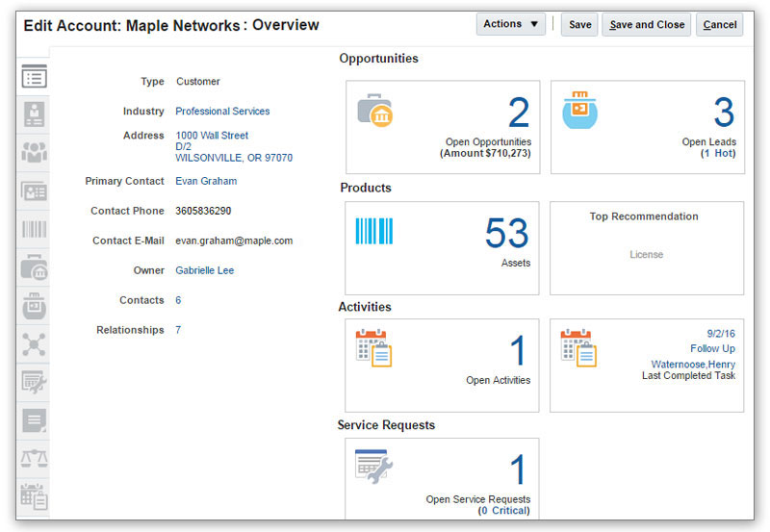Cancel editing the account

tap(719, 25)
